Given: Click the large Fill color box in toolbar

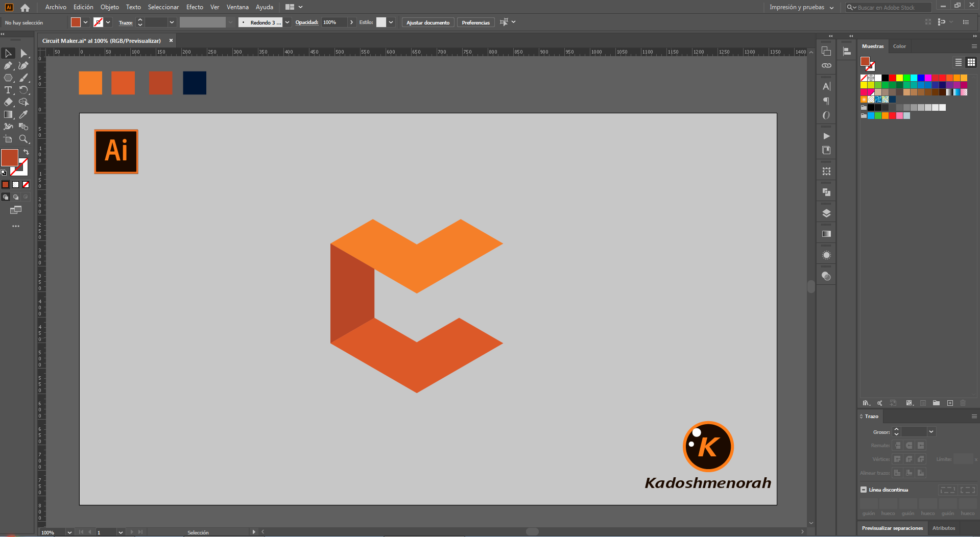Looking at the screenshot, I should (10, 158).
